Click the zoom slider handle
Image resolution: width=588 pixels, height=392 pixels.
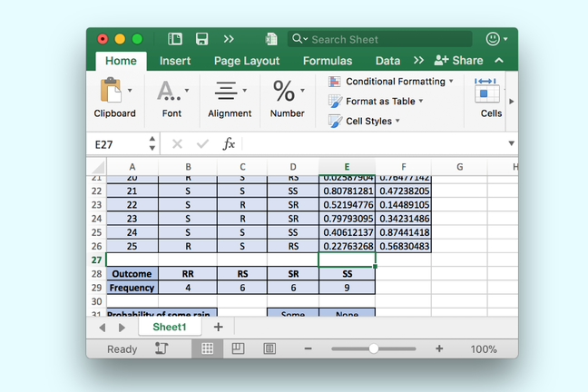coord(374,349)
